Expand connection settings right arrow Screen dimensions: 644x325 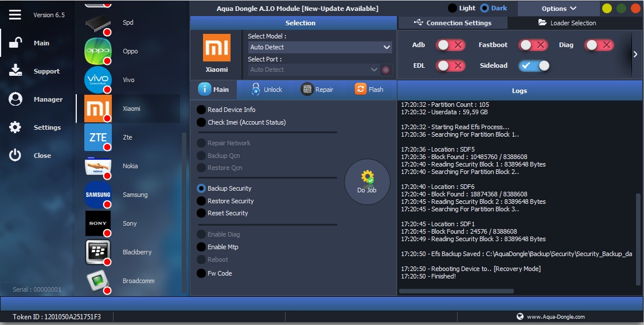[635, 55]
